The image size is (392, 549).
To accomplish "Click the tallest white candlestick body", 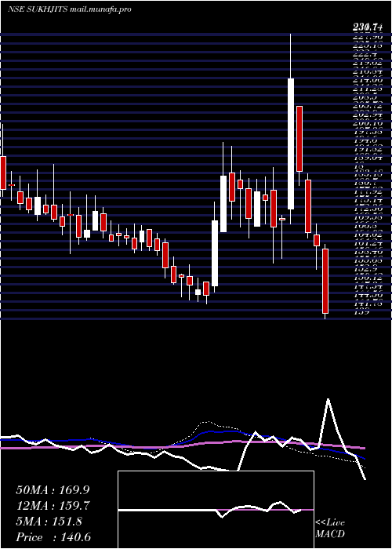I will 291,144.
